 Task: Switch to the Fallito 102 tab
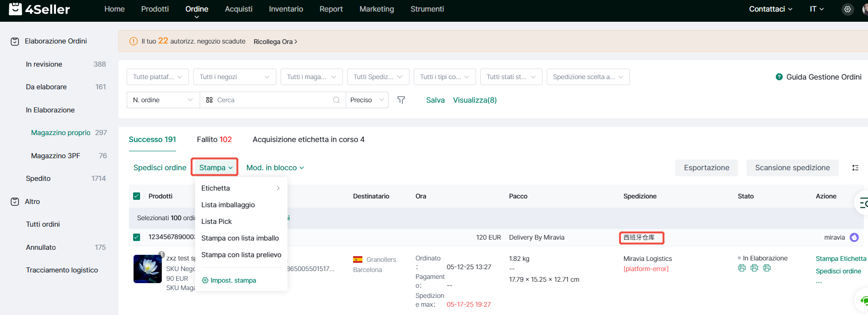pos(214,140)
